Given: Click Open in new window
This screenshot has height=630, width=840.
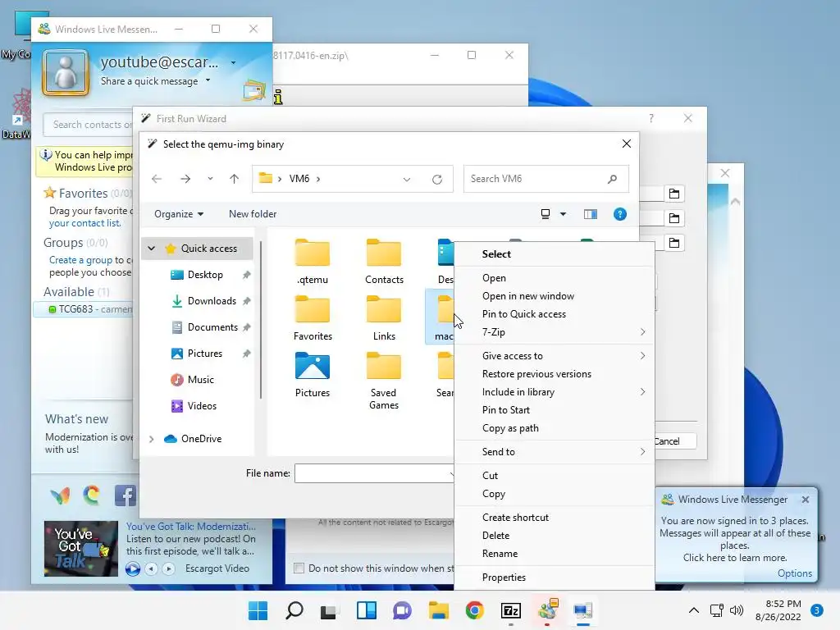Looking at the screenshot, I should 554,296.
